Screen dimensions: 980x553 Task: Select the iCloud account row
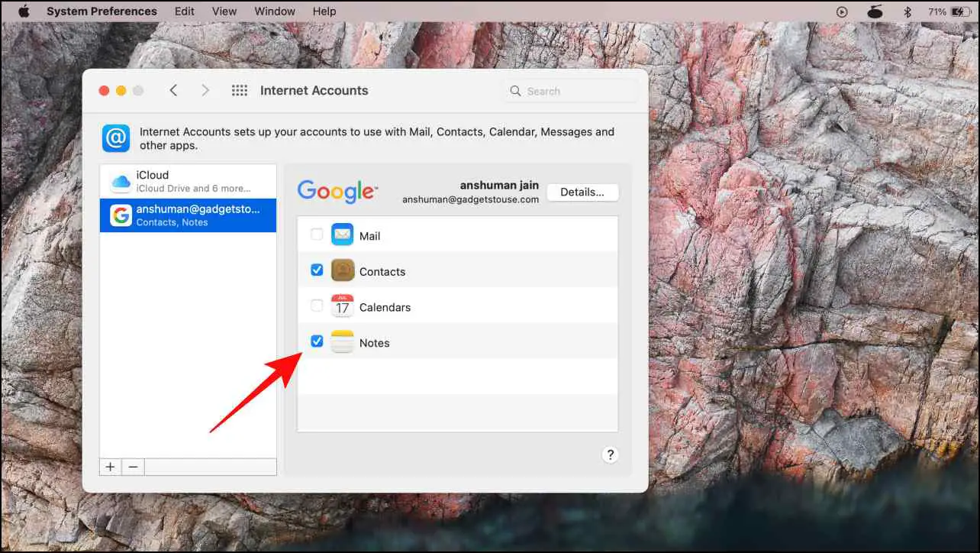188,181
